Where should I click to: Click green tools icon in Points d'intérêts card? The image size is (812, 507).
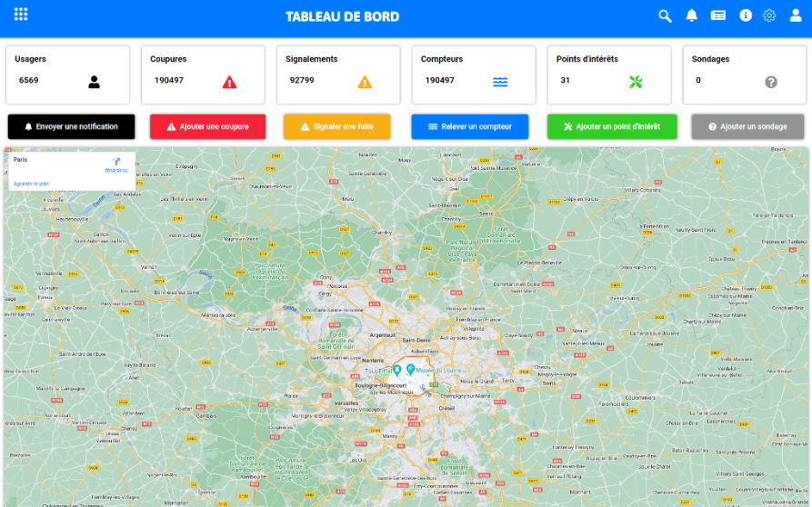click(636, 82)
